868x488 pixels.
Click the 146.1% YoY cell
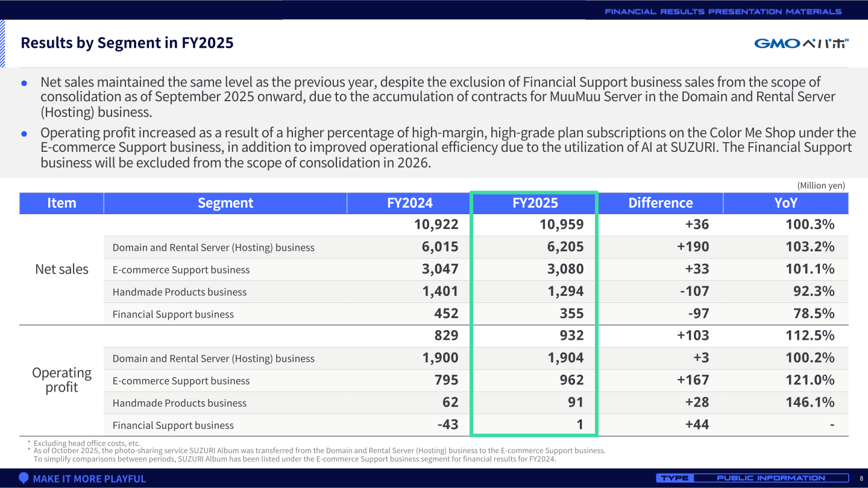[x=810, y=402]
